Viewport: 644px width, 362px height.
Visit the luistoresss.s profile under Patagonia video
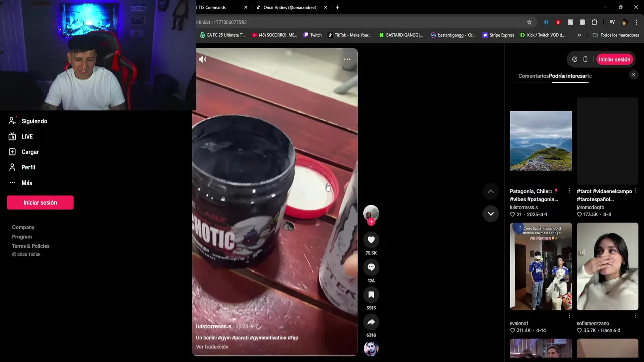pyautogui.click(x=524, y=207)
